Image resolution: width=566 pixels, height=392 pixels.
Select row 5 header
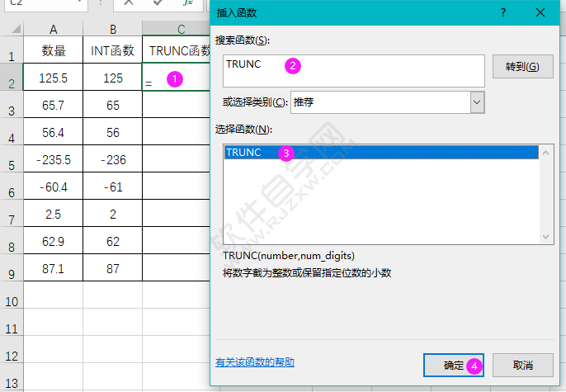12,164
